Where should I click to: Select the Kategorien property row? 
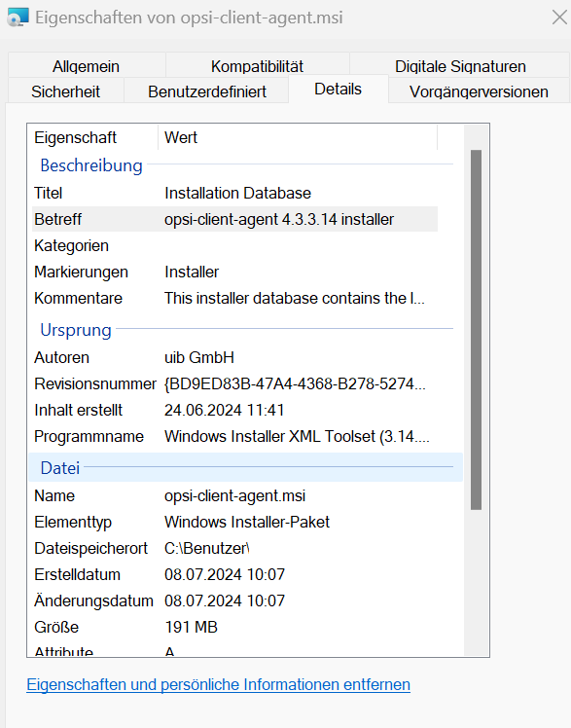(234, 245)
